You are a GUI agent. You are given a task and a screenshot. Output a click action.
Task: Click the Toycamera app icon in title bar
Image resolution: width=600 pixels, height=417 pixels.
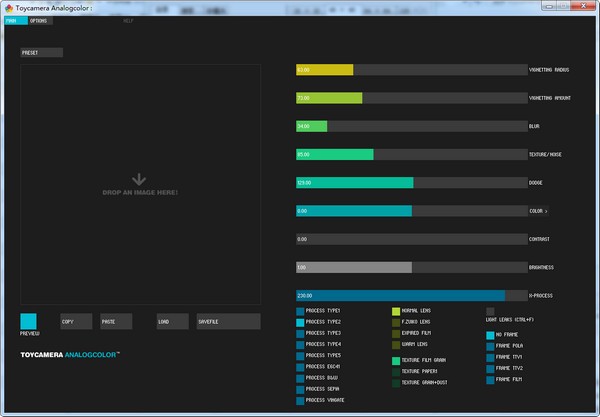coord(8,6)
